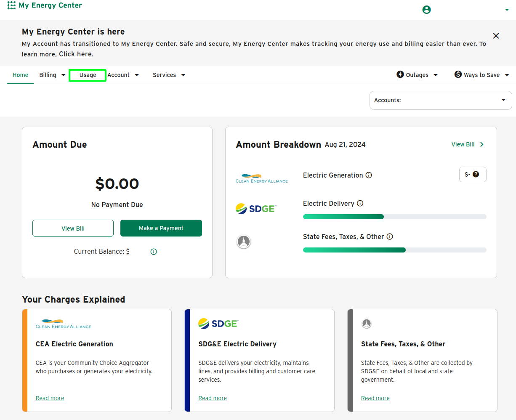The image size is (516, 420).
Task: Show Current Balance info icon
Action: (154, 252)
